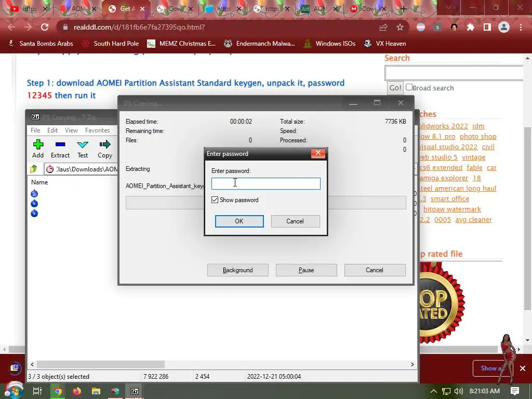Cancel the extraction in copying window
This screenshot has width=532, height=399.
pos(375,270)
